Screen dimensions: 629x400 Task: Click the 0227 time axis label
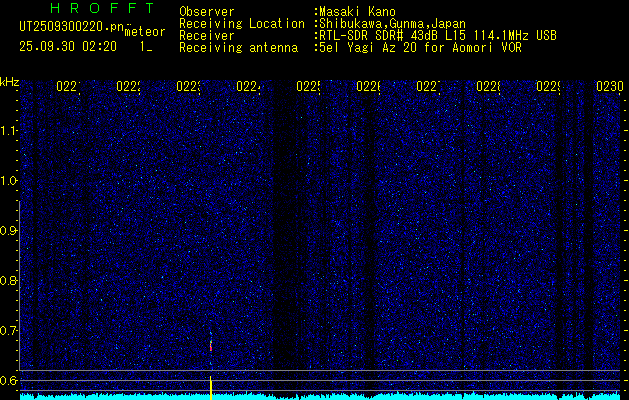[x=428, y=86]
